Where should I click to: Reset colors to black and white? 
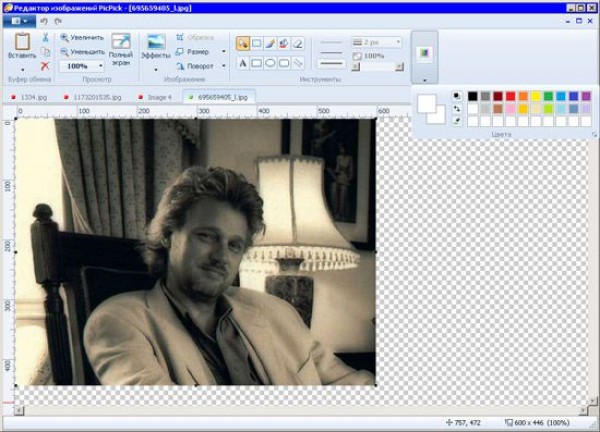point(457,96)
